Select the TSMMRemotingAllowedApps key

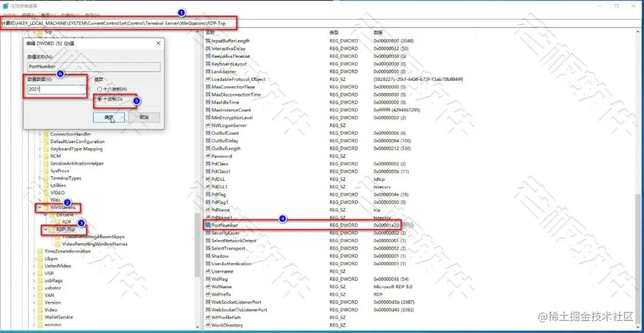pyautogui.click(x=93, y=236)
